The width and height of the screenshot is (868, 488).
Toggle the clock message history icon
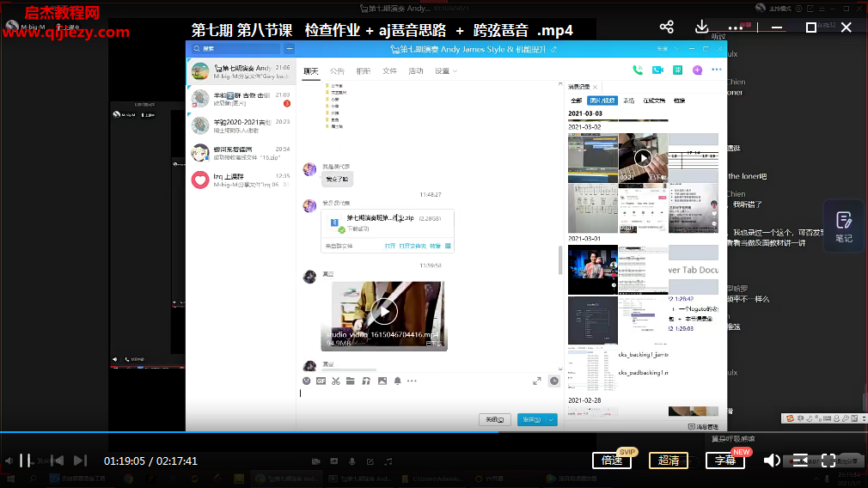554,381
